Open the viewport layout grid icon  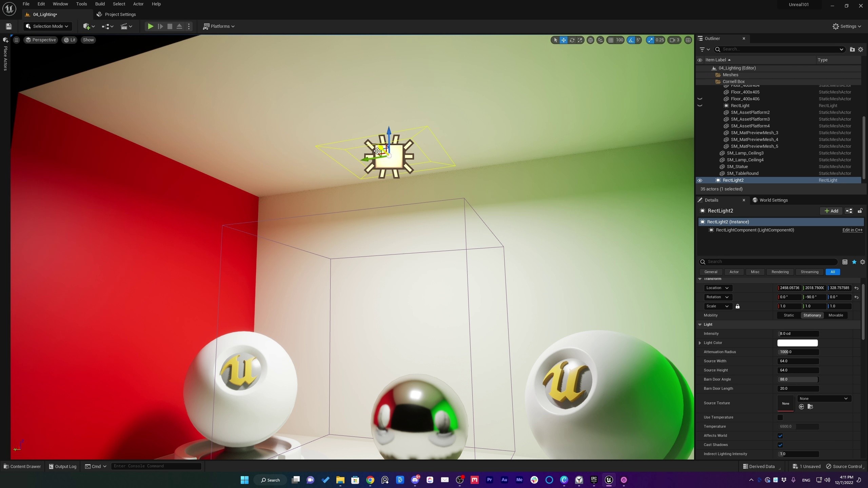click(688, 40)
